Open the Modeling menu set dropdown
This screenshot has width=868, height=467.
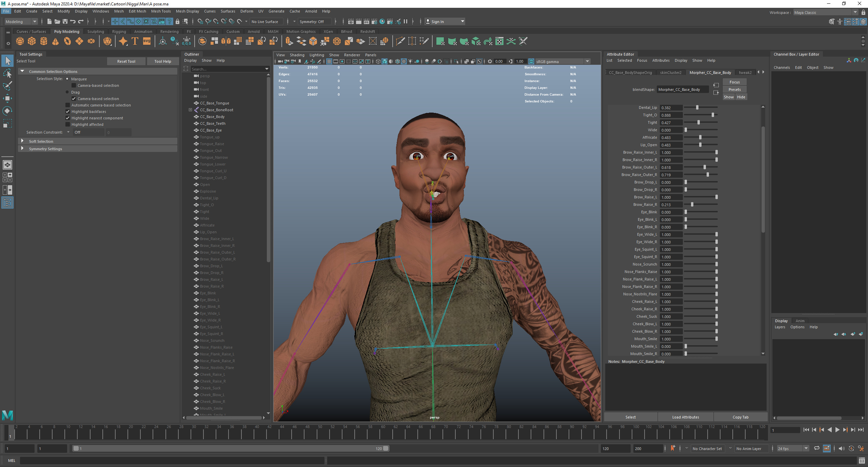pos(21,22)
